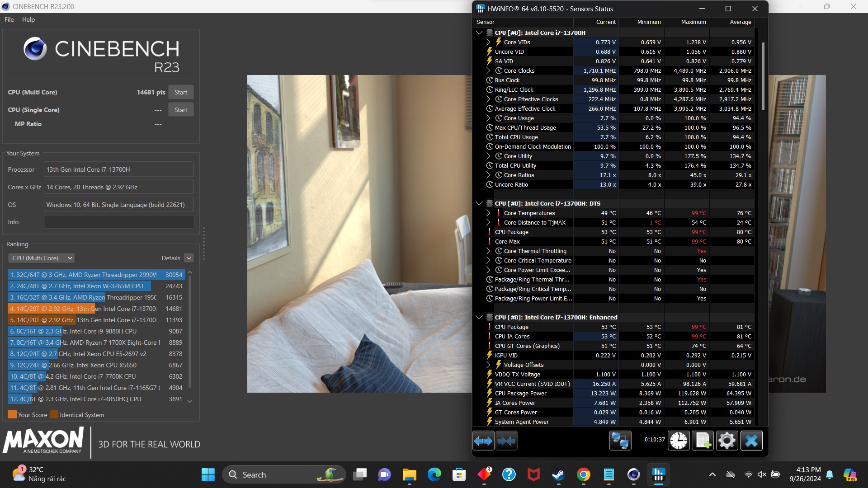Reset min/max values with the clock icon
The width and height of the screenshot is (868, 488).
click(679, 441)
